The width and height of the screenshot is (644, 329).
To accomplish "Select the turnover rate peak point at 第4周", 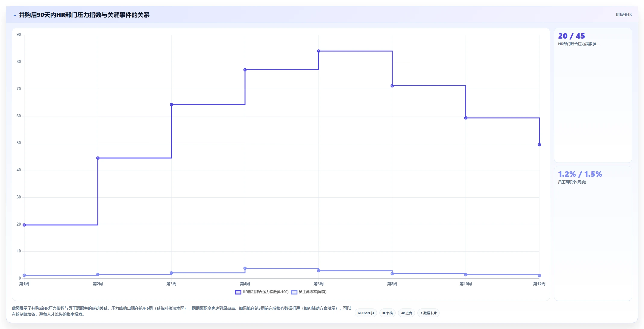I will coord(245,268).
